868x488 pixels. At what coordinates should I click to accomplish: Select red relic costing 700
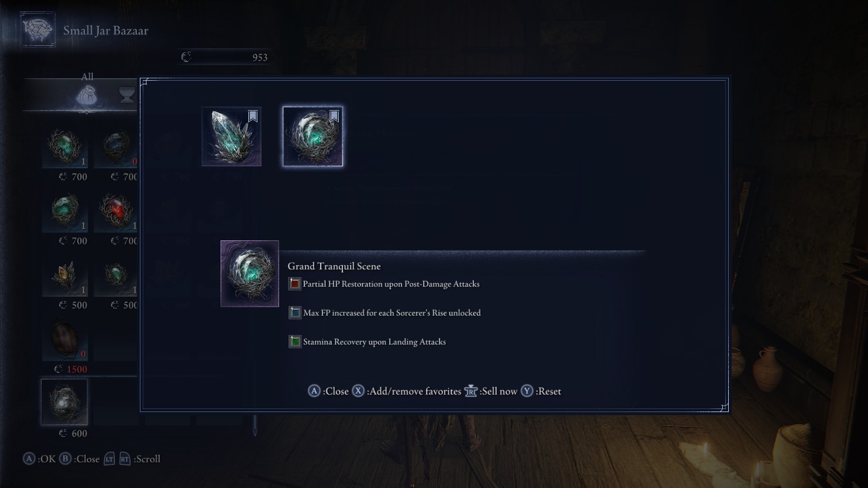pos(116,212)
